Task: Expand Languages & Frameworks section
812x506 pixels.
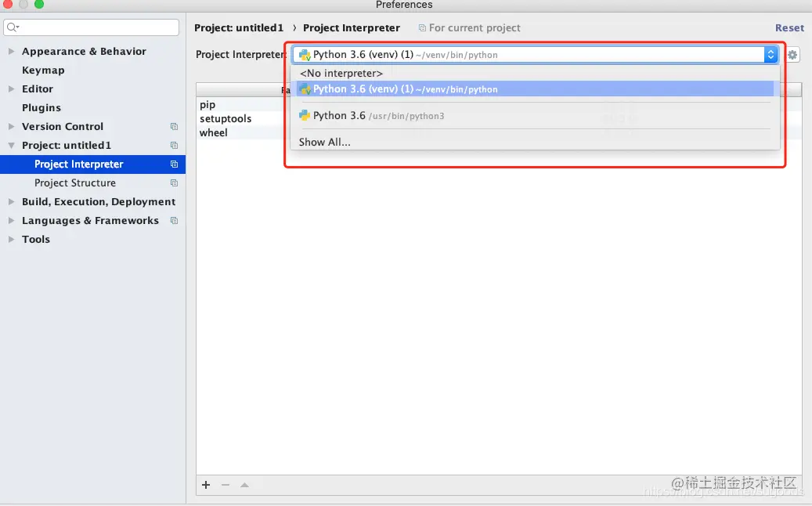Action: point(11,221)
